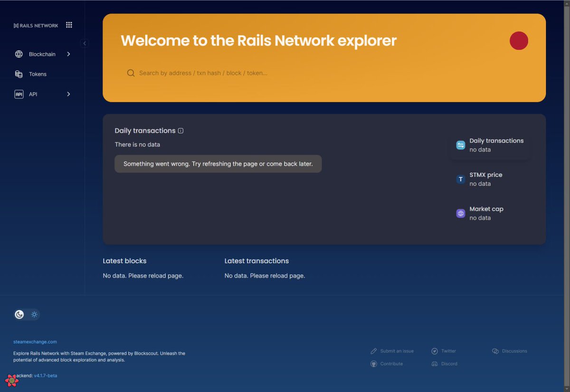Open Discord from the footer icon
This screenshot has width=570, height=392.
(435, 363)
